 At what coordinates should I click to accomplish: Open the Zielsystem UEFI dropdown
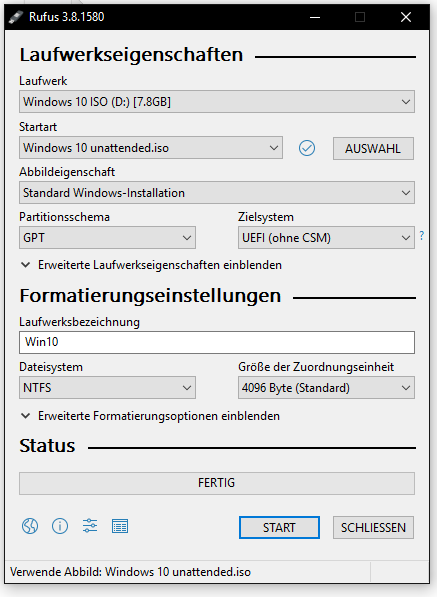pos(326,238)
